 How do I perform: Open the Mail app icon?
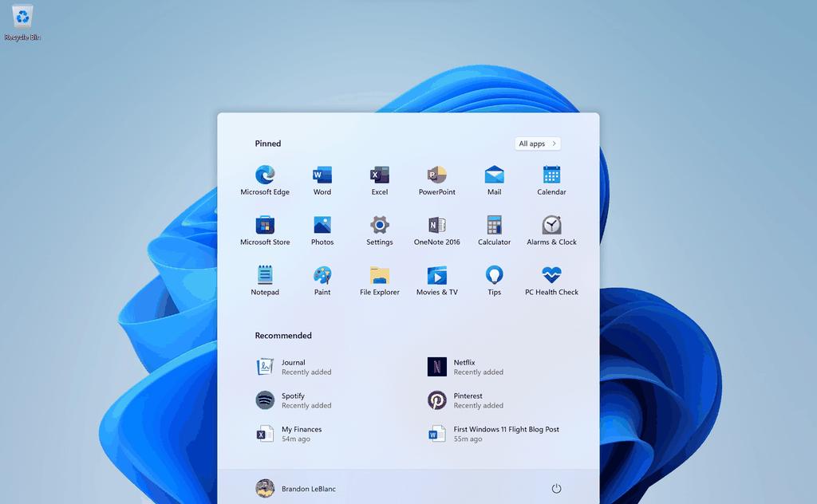point(494,179)
